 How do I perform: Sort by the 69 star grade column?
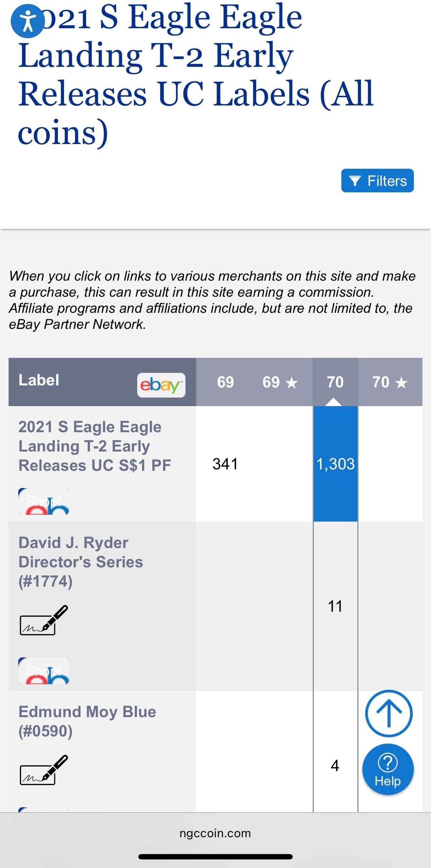[280, 382]
